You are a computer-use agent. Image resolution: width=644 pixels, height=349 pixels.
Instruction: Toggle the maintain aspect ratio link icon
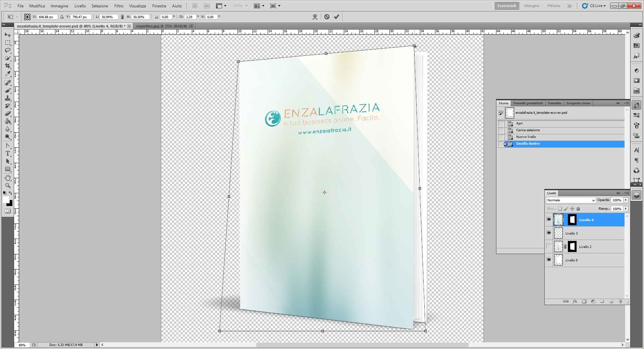[122, 17]
